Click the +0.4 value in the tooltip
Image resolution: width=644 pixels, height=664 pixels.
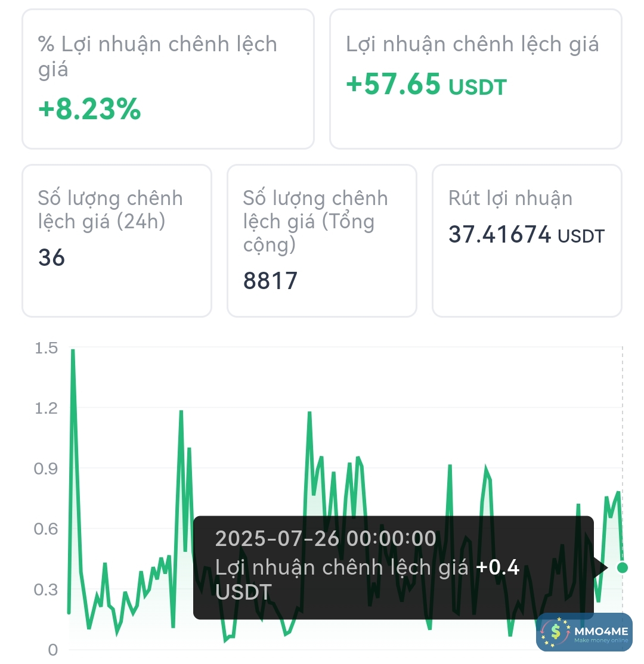(x=497, y=567)
